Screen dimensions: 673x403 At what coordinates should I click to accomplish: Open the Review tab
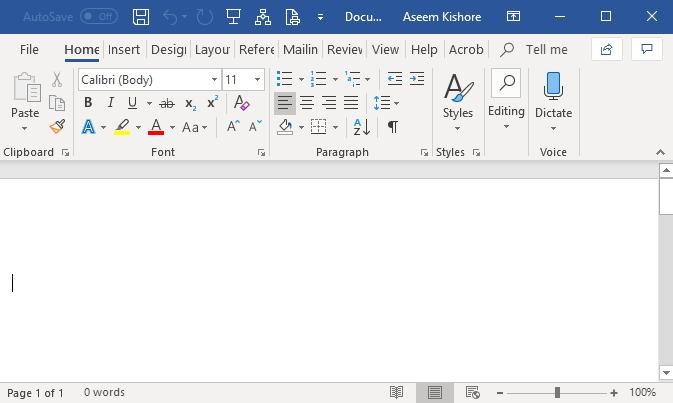tap(344, 50)
